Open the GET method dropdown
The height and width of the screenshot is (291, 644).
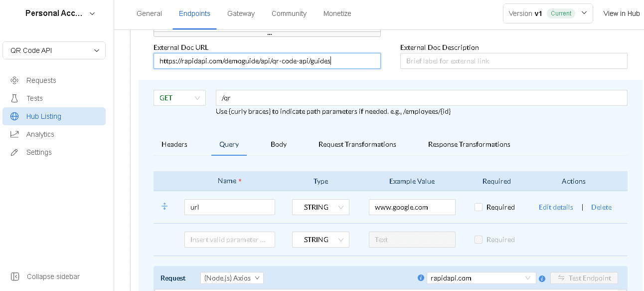click(x=179, y=98)
